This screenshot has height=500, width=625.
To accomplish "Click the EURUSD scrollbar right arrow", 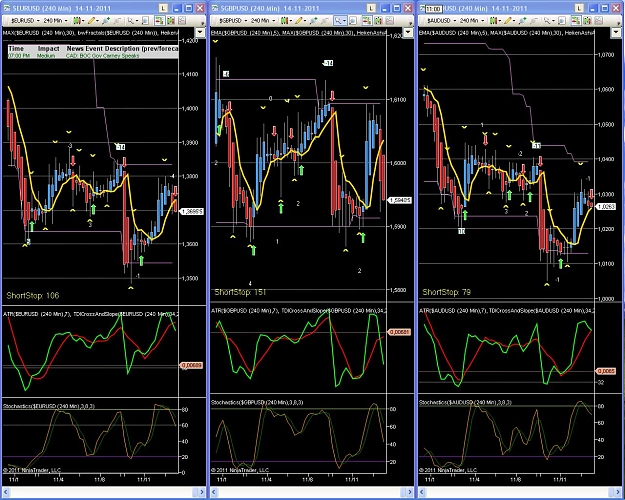I will click(x=201, y=492).
